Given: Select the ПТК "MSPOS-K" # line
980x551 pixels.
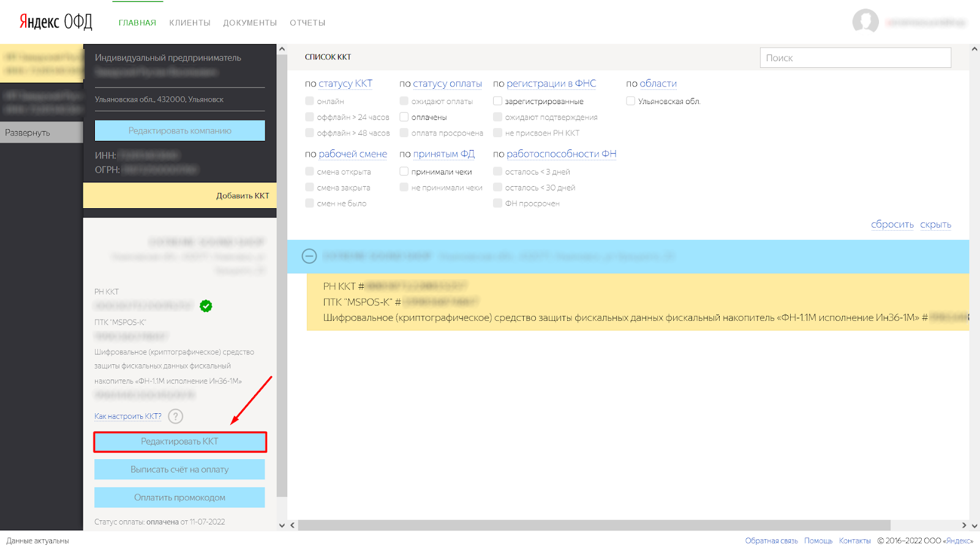Looking at the screenshot, I should pyautogui.click(x=401, y=302).
